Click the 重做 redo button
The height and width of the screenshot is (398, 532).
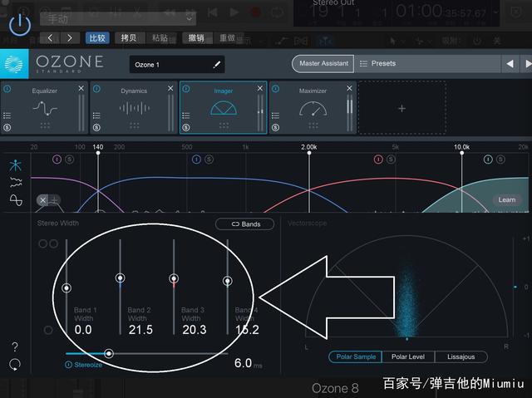point(228,38)
